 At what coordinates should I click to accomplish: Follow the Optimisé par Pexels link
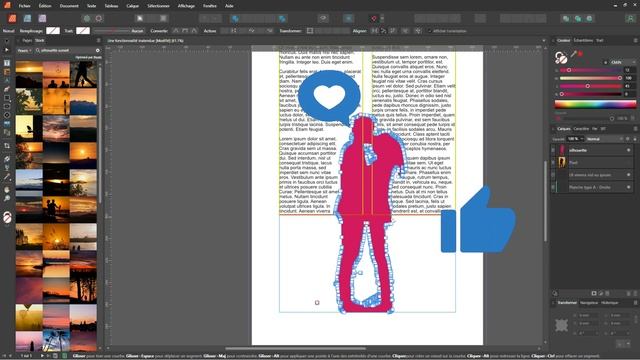[x=88, y=57]
